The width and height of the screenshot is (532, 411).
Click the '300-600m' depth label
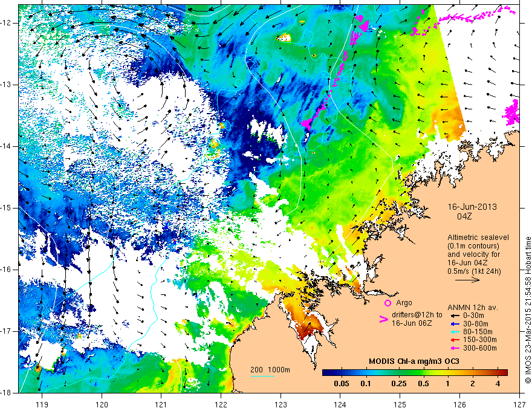(480, 348)
